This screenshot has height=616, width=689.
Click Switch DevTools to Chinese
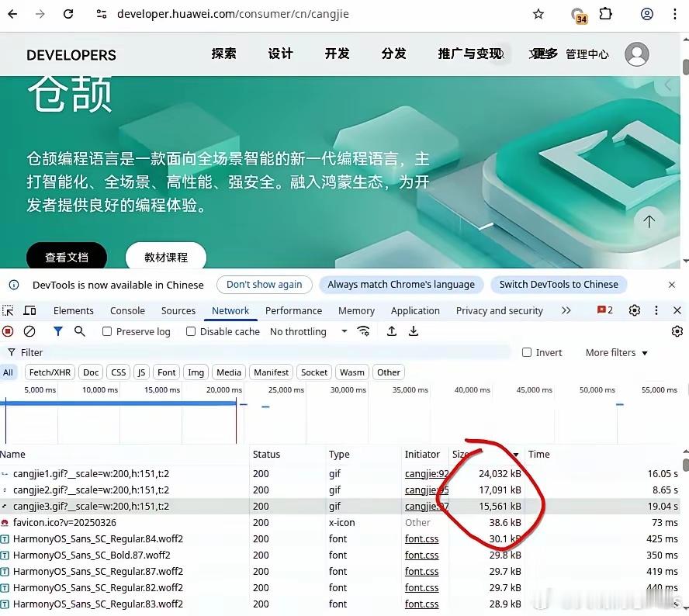(x=559, y=285)
